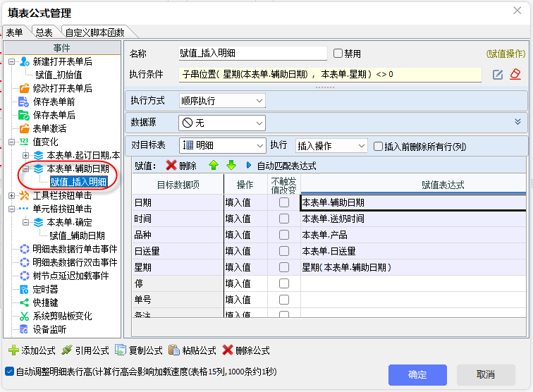
Task: Switch to the 表单 tab
Action: coord(15,32)
